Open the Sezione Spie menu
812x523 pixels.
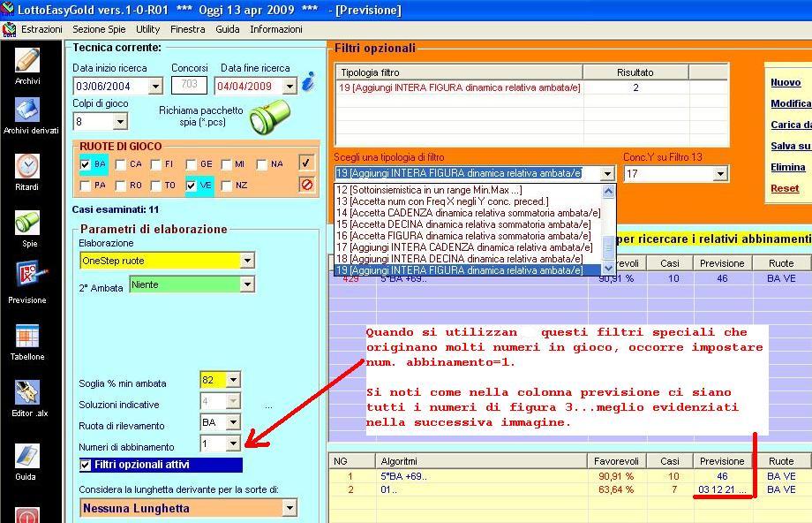pos(99,29)
